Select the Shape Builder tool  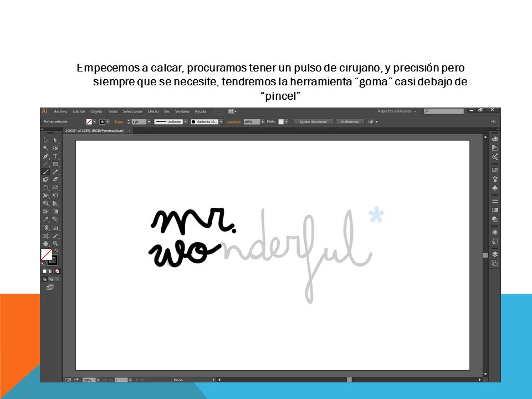[x=46, y=203]
